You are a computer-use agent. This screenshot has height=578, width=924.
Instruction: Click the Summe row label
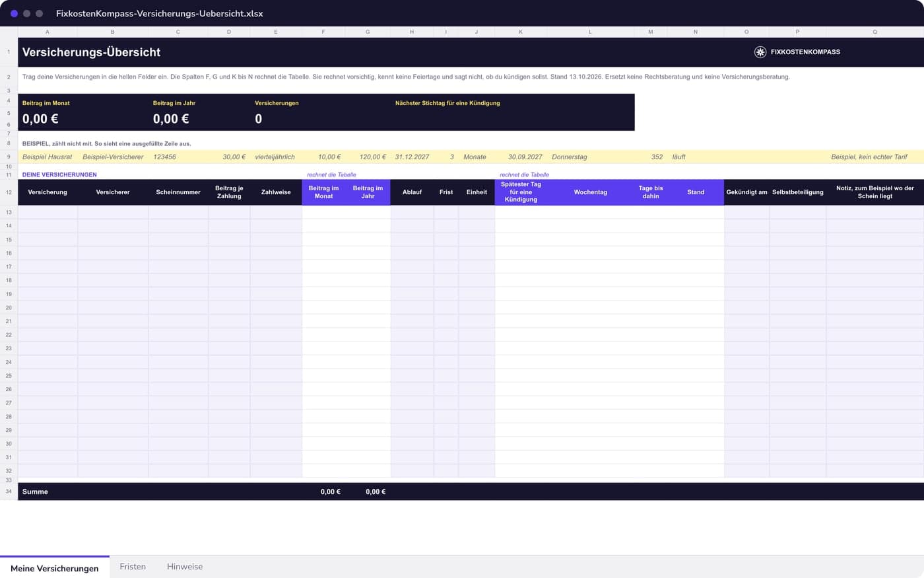(35, 492)
